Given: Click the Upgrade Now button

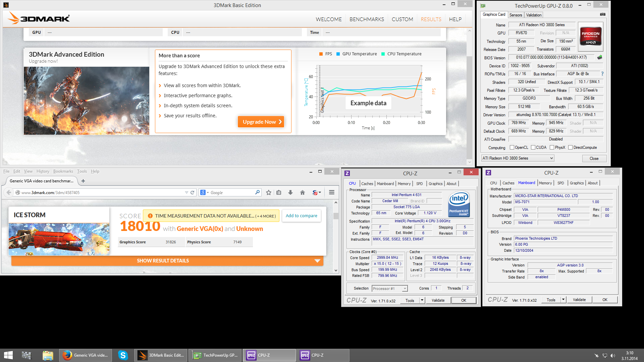Looking at the screenshot, I should click(x=261, y=122).
